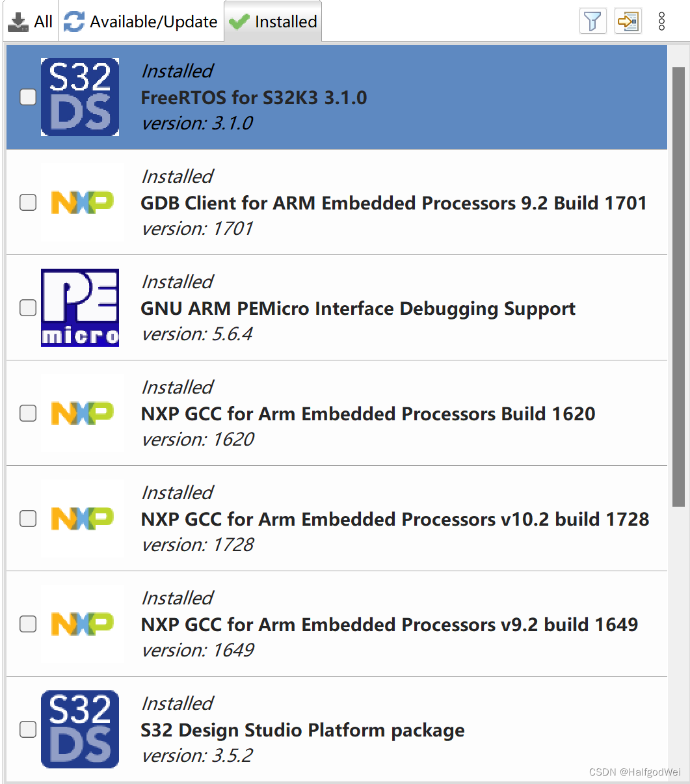Check the GDB Client package checkbox
This screenshot has width=690, height=784.
click(27, 202)
